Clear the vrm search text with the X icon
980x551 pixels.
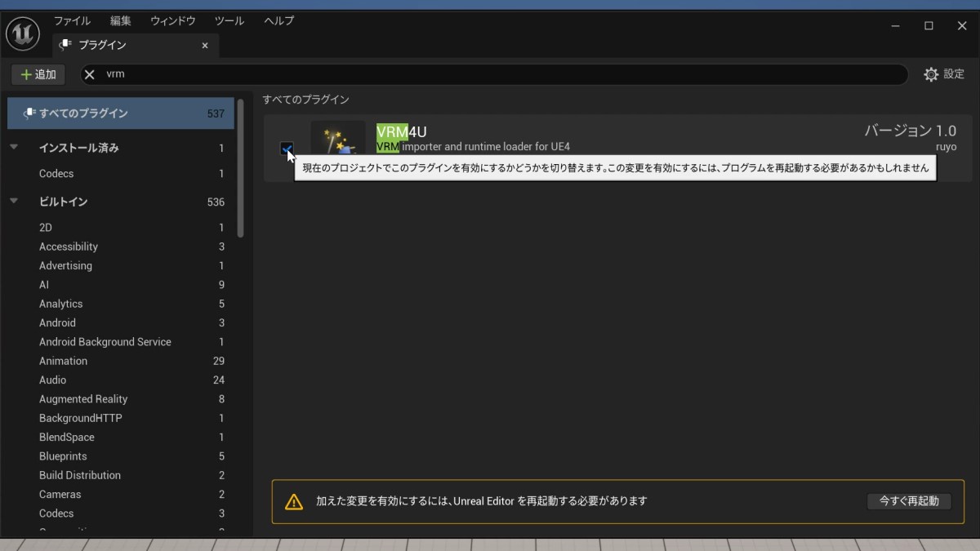point(90,74)
